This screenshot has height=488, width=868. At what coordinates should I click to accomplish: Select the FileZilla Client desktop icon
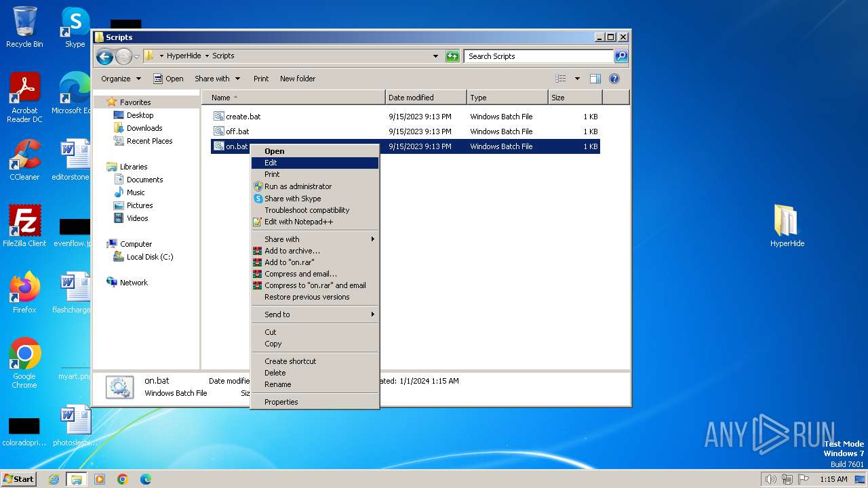(24, 226)
